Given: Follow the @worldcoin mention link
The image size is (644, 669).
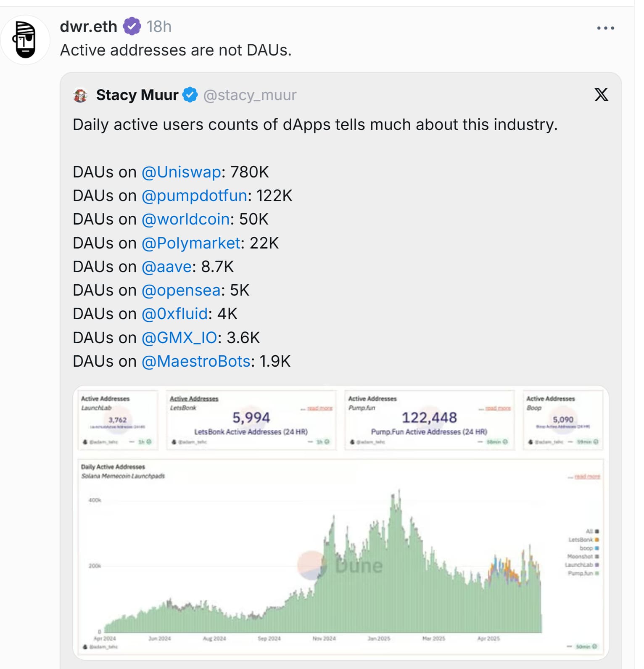Looking at the screenshot, I should pyautogui.click(x=185, y=219).
